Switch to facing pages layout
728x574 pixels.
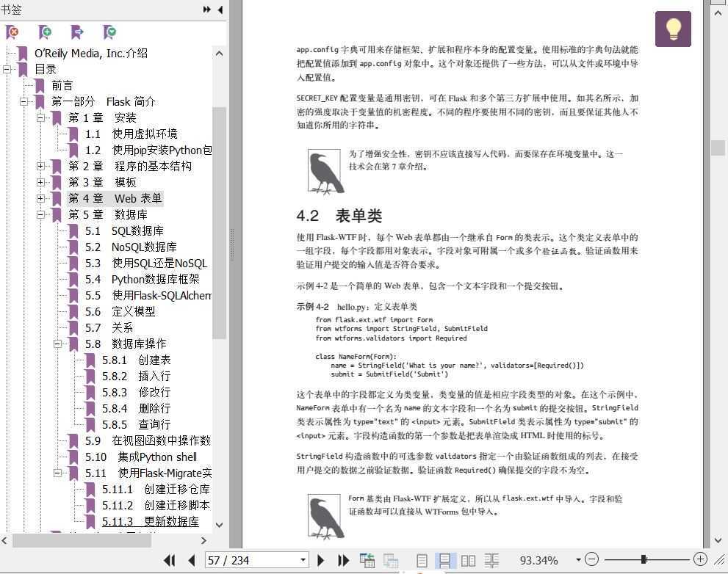468,561
